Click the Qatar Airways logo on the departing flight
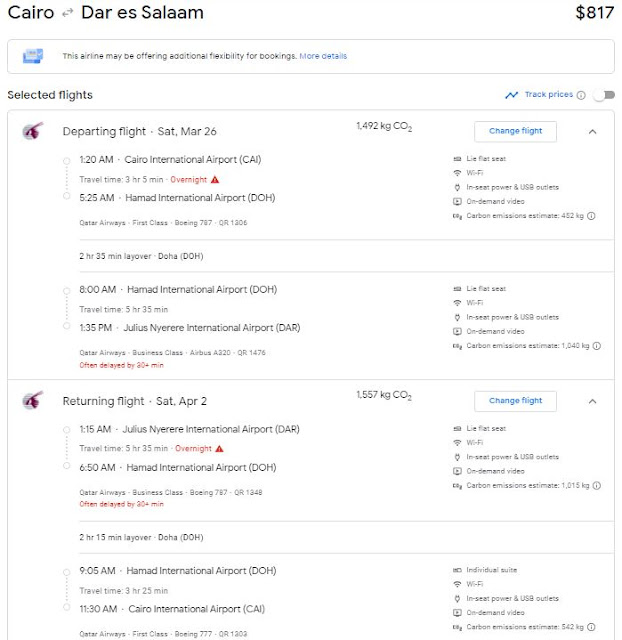622x640 pixels. pyautogui.click(x=33, y=132)
